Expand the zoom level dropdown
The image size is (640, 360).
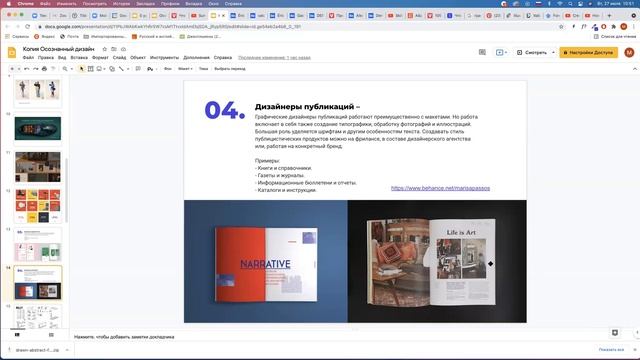point(72,69)
